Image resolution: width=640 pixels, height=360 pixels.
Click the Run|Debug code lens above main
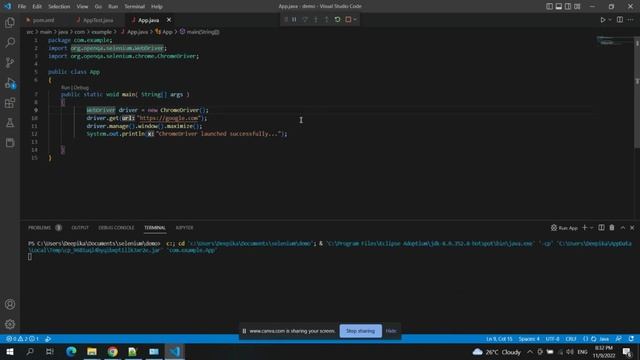75,87
